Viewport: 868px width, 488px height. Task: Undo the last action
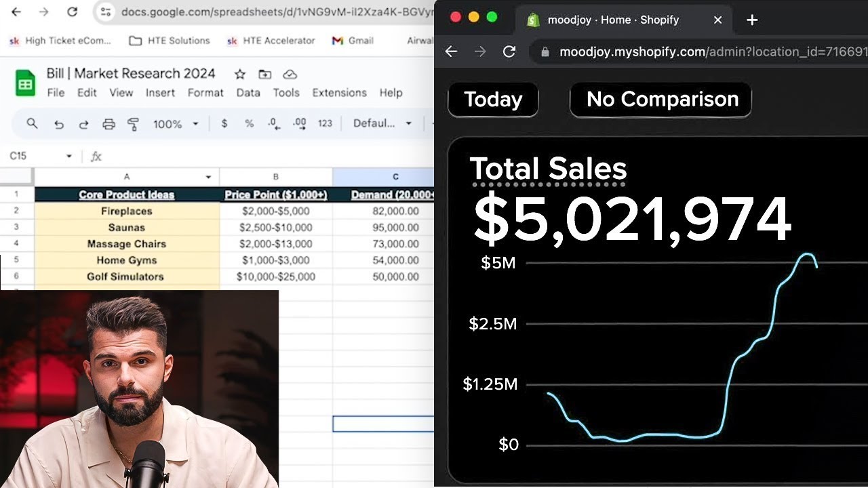coord(60,124)
